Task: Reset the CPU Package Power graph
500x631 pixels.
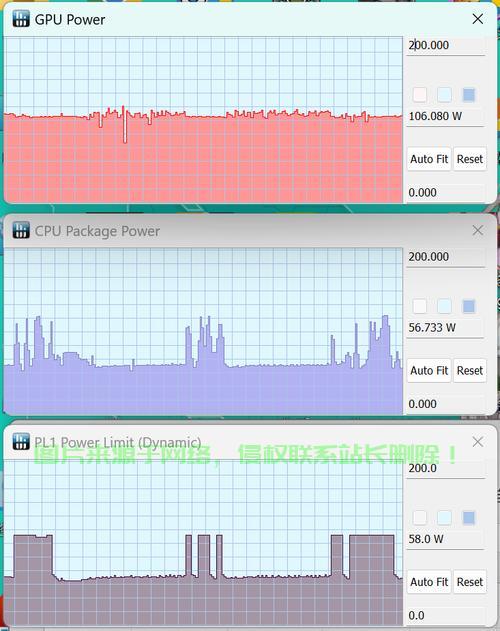Action: tap(470, 370)
